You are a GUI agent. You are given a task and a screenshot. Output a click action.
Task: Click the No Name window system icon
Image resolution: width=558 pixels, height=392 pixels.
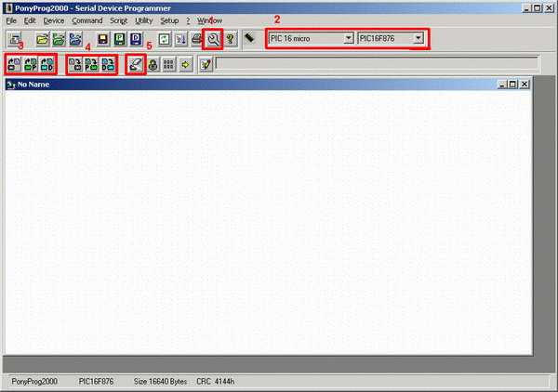[x=11, y=85]
